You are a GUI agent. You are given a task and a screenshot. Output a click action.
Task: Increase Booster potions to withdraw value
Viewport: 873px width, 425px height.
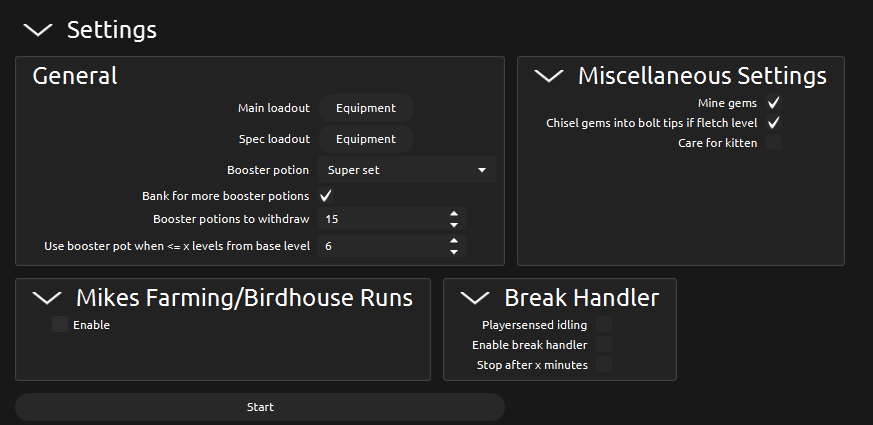[454, 214]
